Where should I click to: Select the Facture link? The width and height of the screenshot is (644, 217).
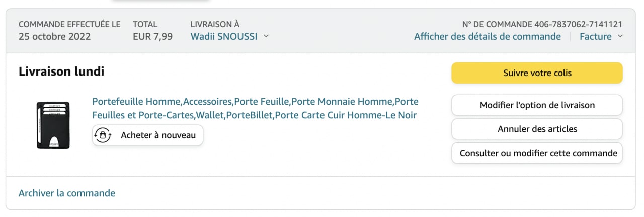595,36
